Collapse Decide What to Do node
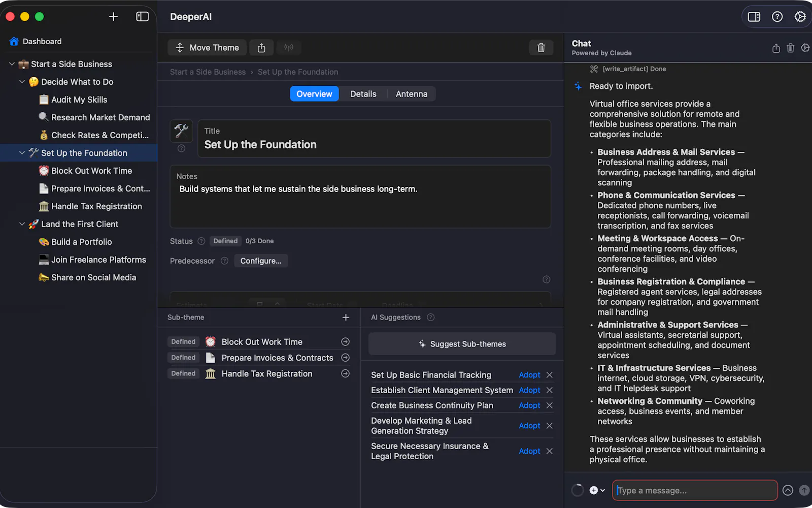Image resolution: width=812 pixels, height=508 pixels. [22, 82]
